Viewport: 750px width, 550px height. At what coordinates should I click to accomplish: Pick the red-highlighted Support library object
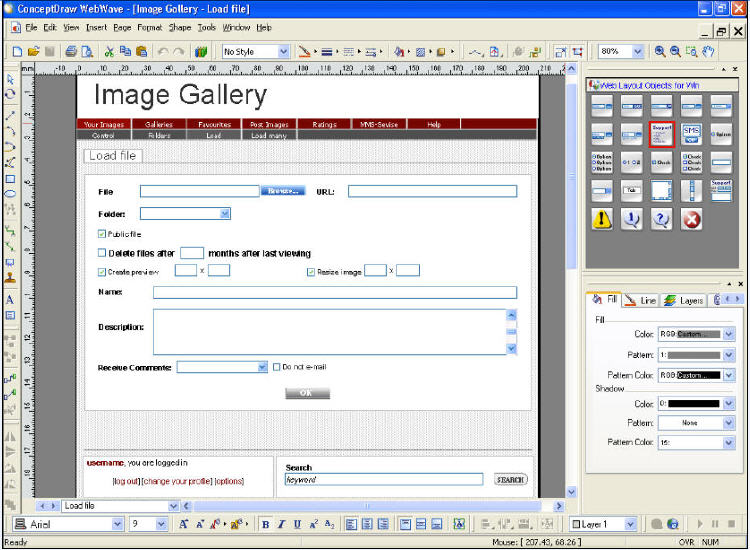pos(662,134)
